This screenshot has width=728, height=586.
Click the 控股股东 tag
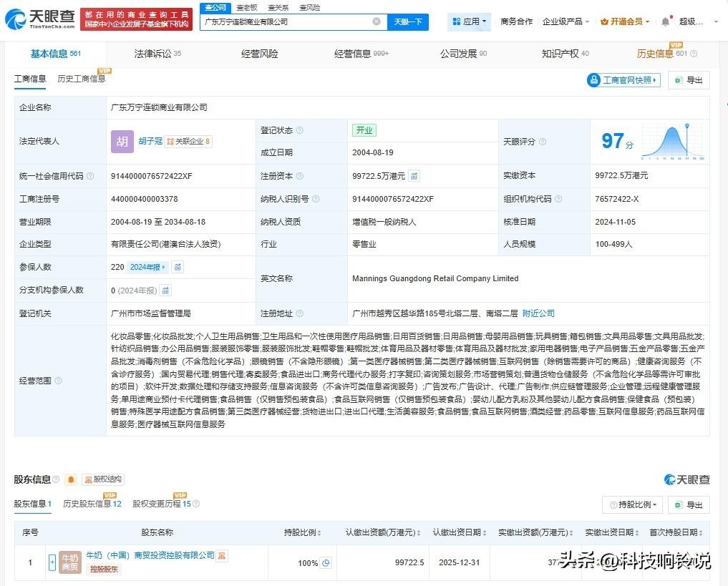pos(104,570)
